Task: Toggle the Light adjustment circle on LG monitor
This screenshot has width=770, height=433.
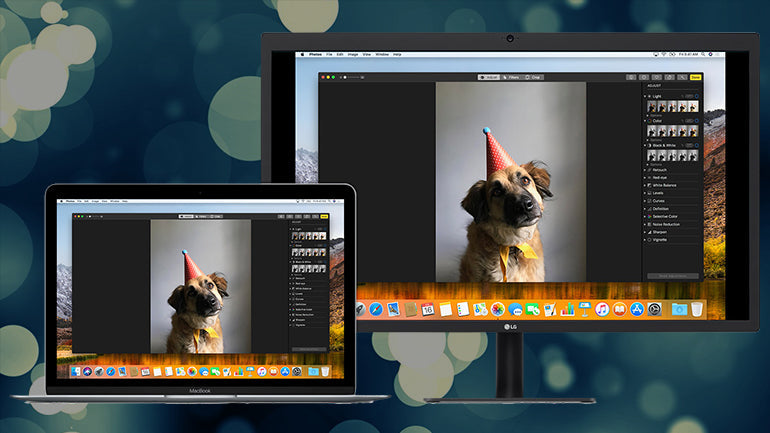Action: pos(697,96)
